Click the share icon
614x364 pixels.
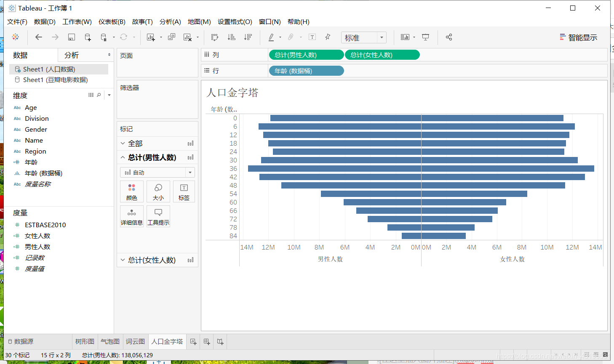[449, 37]
